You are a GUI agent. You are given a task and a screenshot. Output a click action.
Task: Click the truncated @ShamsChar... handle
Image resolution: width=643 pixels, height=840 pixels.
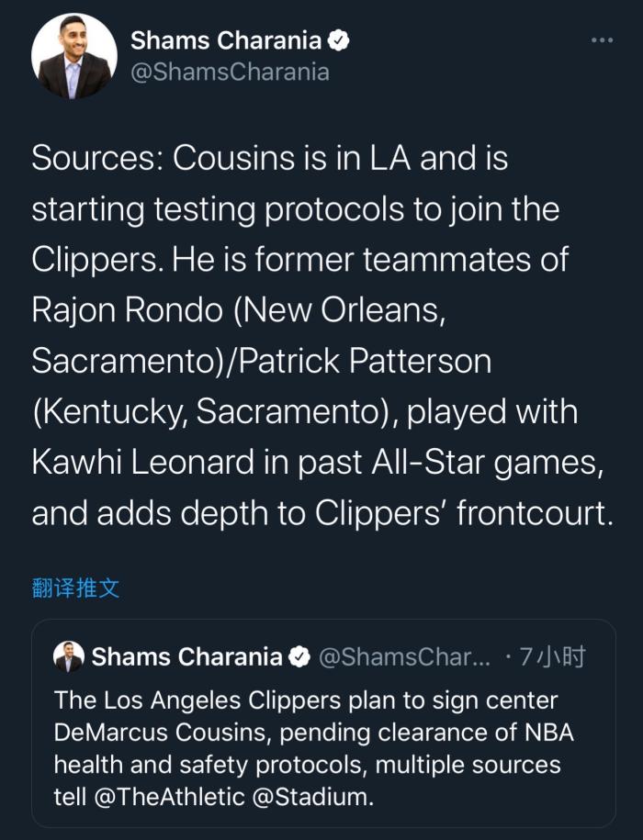[405, 656]
